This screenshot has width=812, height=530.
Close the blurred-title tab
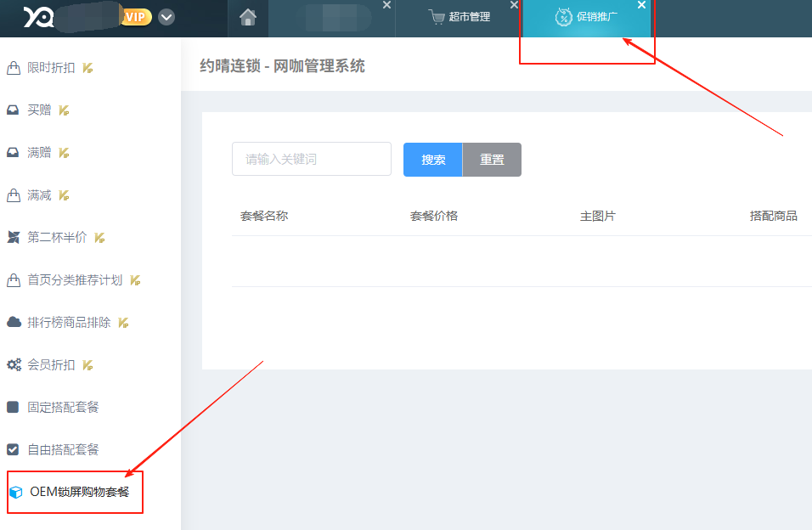(386, 5)
